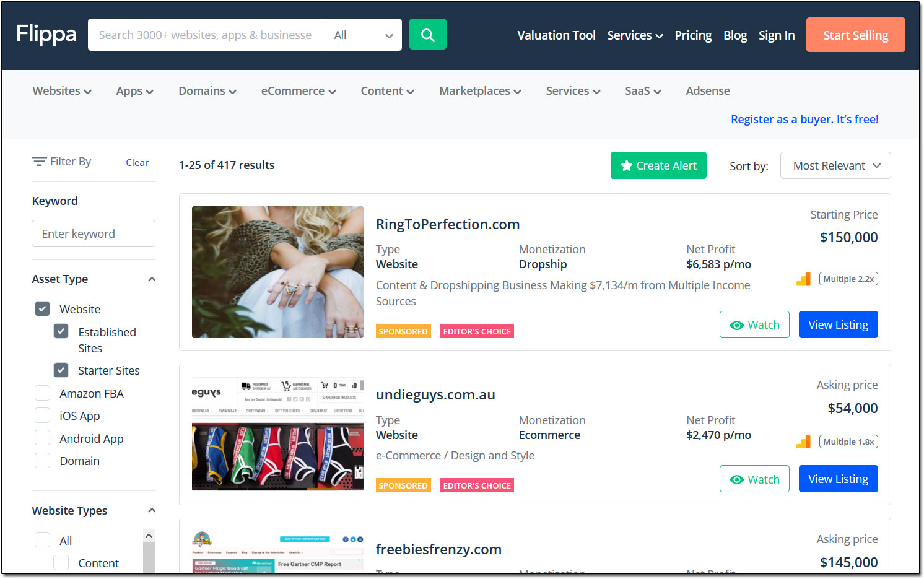Open the Apps category menu
This screenshot has height=579, width=924.
point(134,91)
